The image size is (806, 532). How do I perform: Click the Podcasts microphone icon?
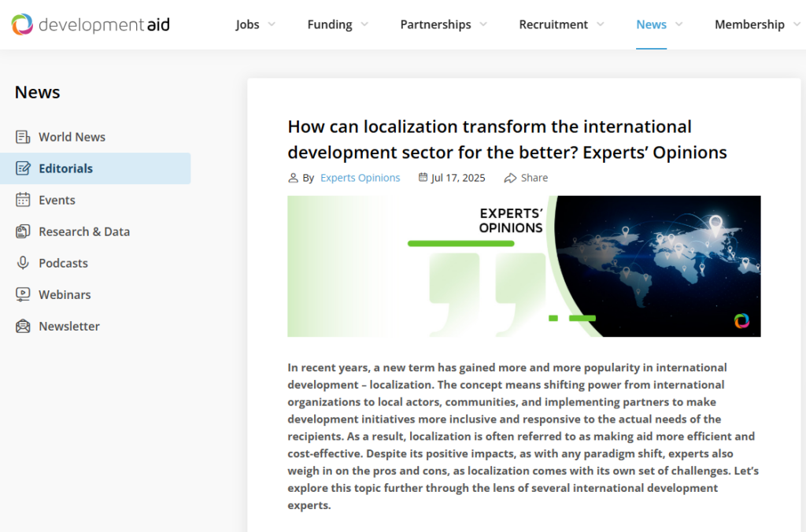(23, 263)
